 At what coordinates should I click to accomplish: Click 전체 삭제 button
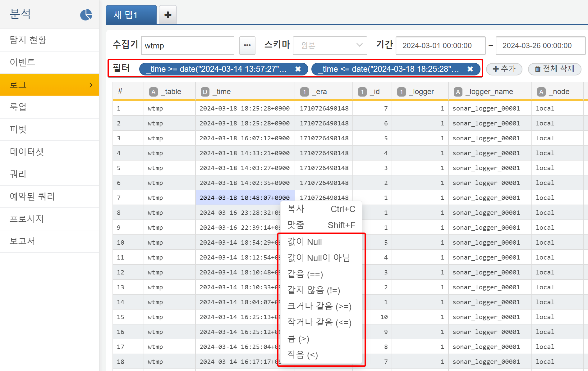coord(554,69)
